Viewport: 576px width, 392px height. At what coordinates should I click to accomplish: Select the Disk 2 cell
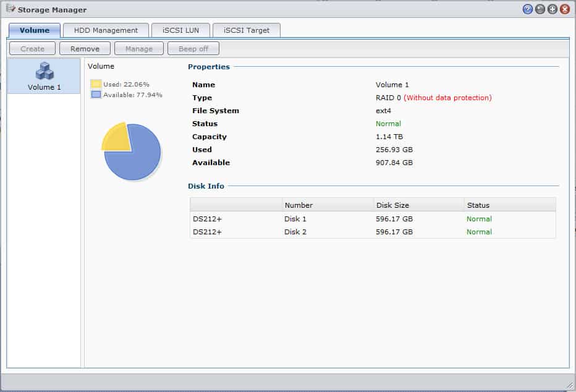tap(295, 232)
